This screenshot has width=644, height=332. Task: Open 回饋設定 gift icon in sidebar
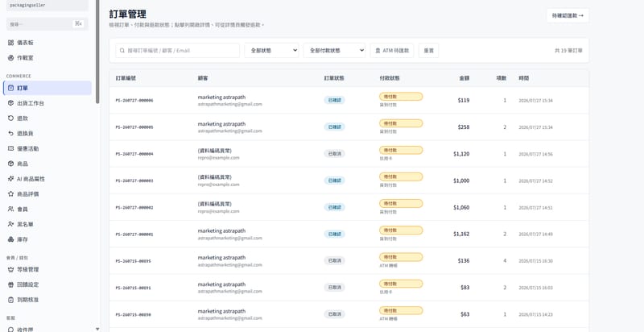[11, 284]
